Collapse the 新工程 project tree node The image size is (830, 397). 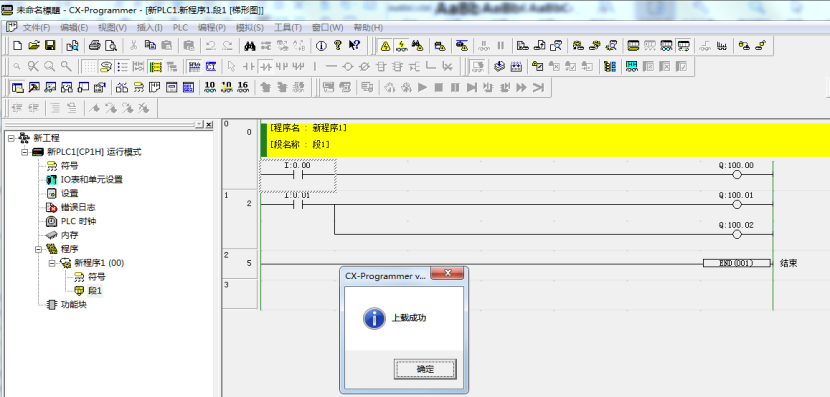pyautogui.click(x=11, y=138)
